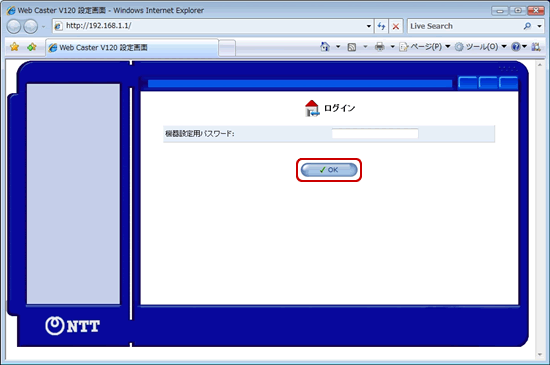Open the Favorites Center star icon

tap(14, 47)
